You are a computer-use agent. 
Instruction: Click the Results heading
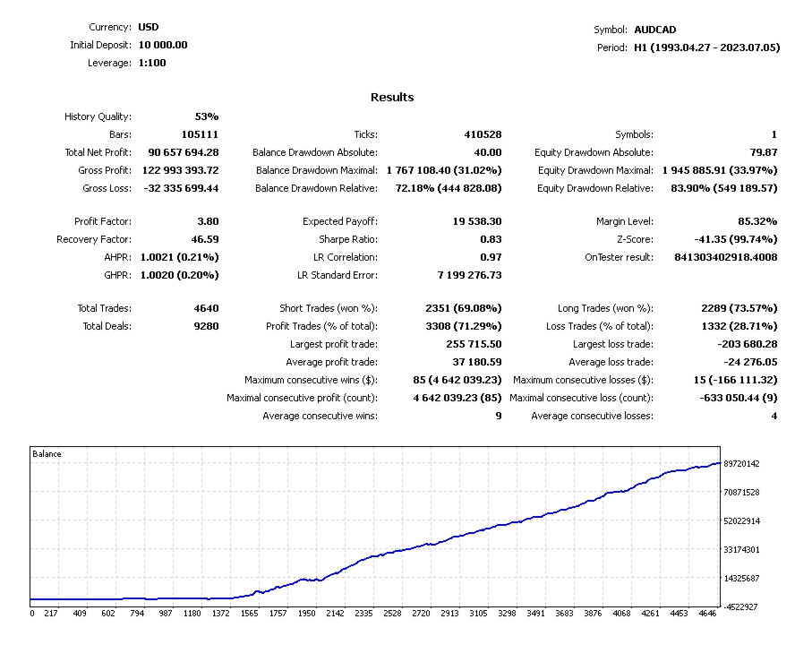pos(392,98)
